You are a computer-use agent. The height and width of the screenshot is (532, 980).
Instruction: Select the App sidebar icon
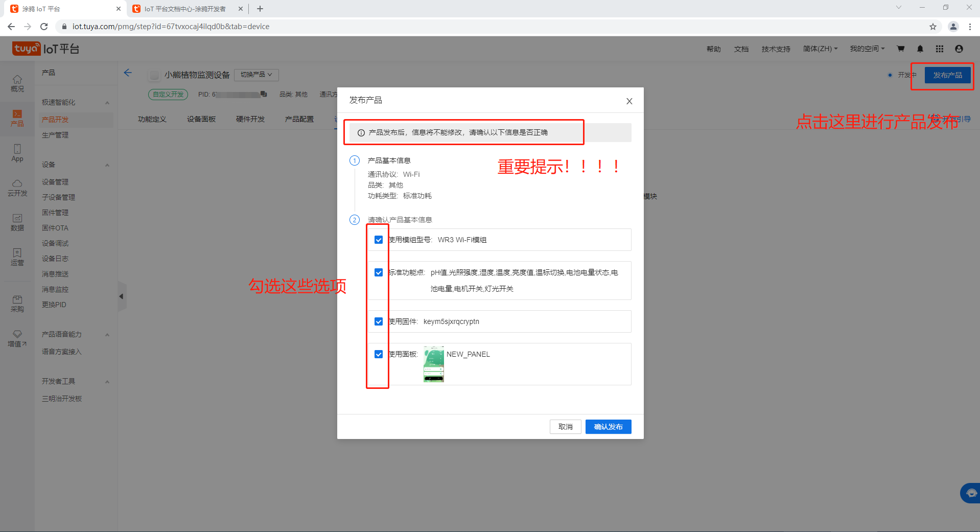(17, 152)
